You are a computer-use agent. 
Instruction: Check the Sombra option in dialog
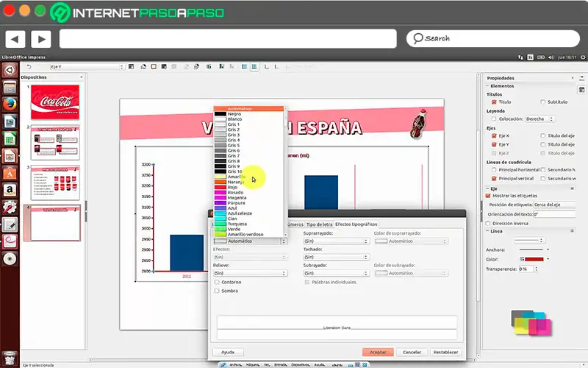pos(217,291)
